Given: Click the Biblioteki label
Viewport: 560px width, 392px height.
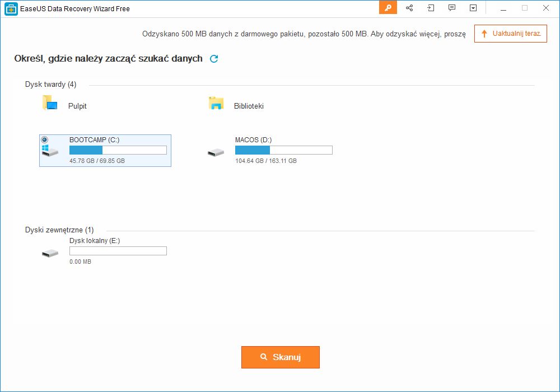Looking at the screenshot, I should [249, 106].
